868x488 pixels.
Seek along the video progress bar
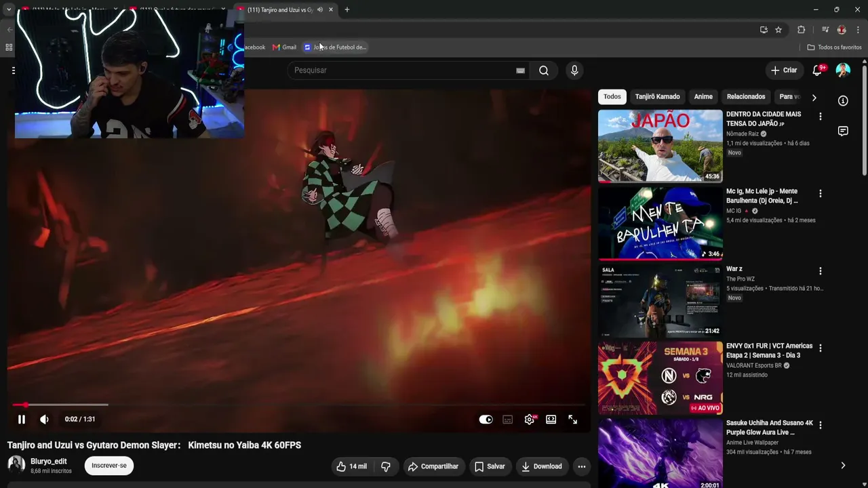[x=298, y=405]
